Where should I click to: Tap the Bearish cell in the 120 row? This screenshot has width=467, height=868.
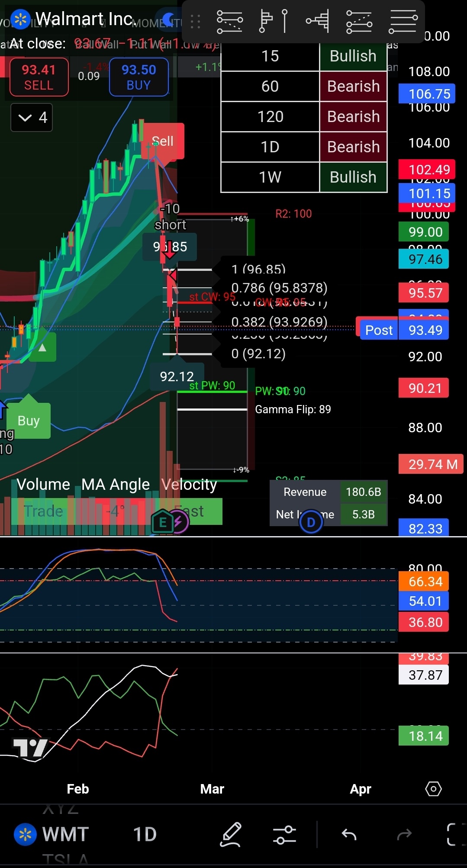click(x=353, y=117)
